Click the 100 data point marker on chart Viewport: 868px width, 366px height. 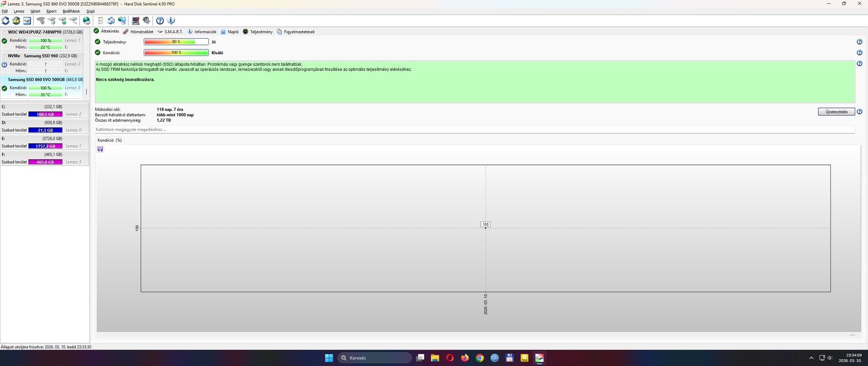(x=485, y=228)
